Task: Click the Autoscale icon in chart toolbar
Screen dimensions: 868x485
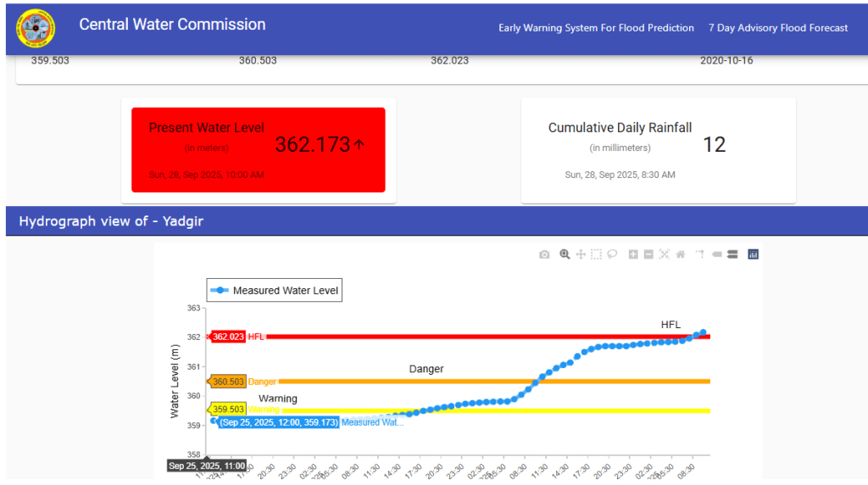Action: [665, 254]
